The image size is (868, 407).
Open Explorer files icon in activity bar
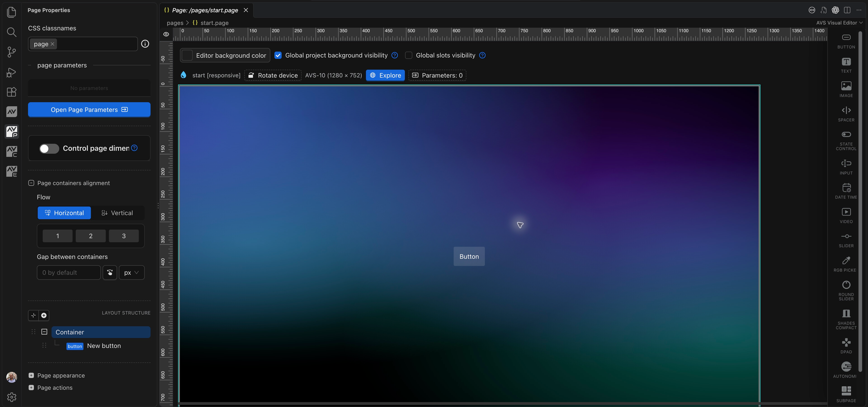[12, 12]
